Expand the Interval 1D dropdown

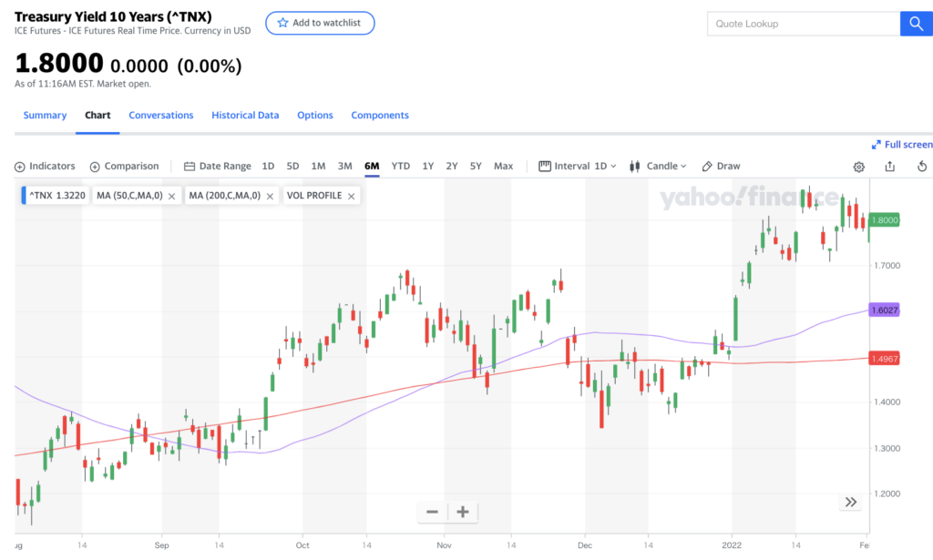coord(577,167)
